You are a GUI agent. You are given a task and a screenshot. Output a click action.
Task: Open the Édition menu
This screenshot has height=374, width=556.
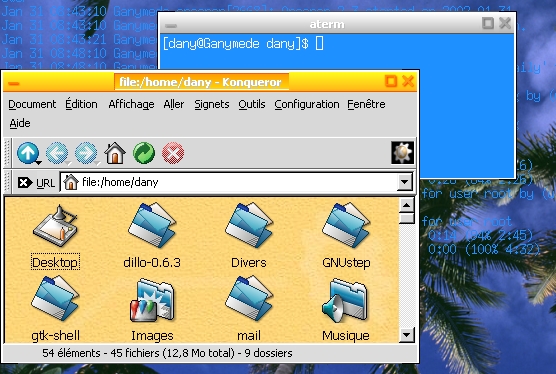81,104
